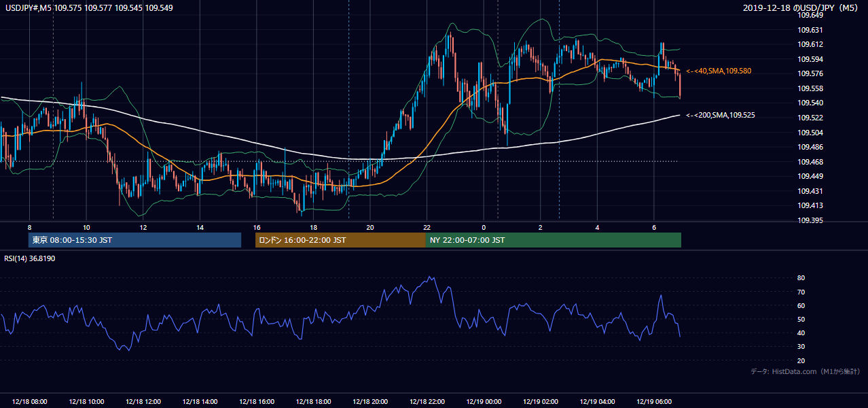Click hour tick 10 under the price chart

click(x=86, y=226)
